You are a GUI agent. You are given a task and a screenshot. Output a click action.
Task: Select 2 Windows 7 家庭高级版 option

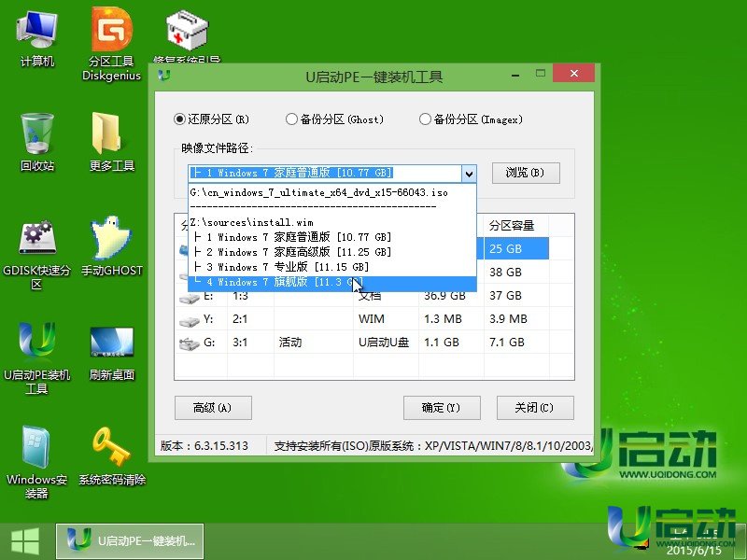click(x=332, y=252)
